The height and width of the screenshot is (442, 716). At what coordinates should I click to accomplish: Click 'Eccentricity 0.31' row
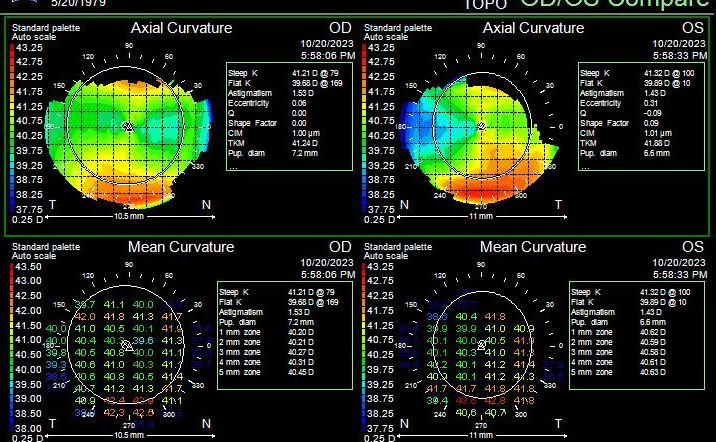point(619,103)
